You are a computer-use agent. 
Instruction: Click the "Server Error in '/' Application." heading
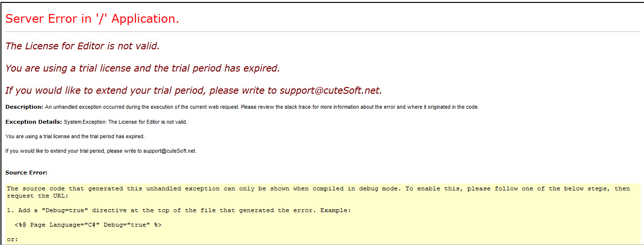coord(92,19)
